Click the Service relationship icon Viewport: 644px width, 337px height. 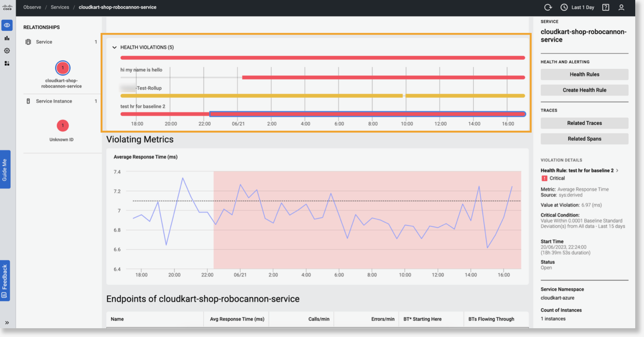tap(28, 42)
